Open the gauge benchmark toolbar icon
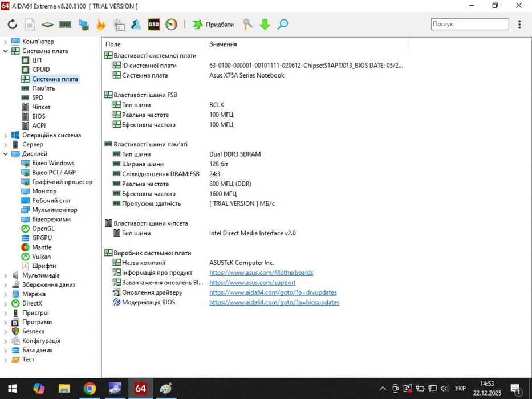Screen dimensions: 532x399 coord(171,25)
